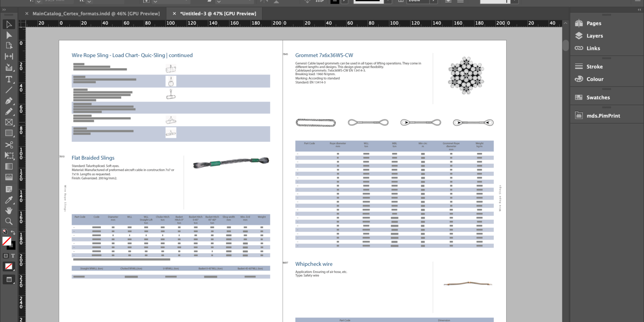Swap fill and stroke colors

13,232
